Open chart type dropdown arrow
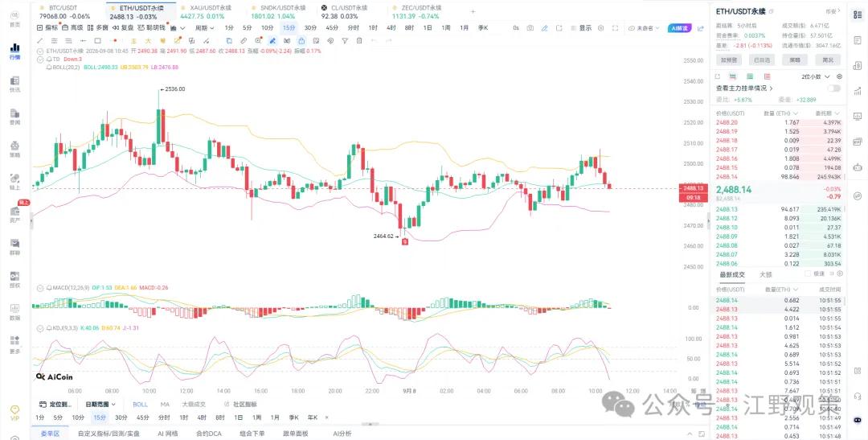 [183, 27]
